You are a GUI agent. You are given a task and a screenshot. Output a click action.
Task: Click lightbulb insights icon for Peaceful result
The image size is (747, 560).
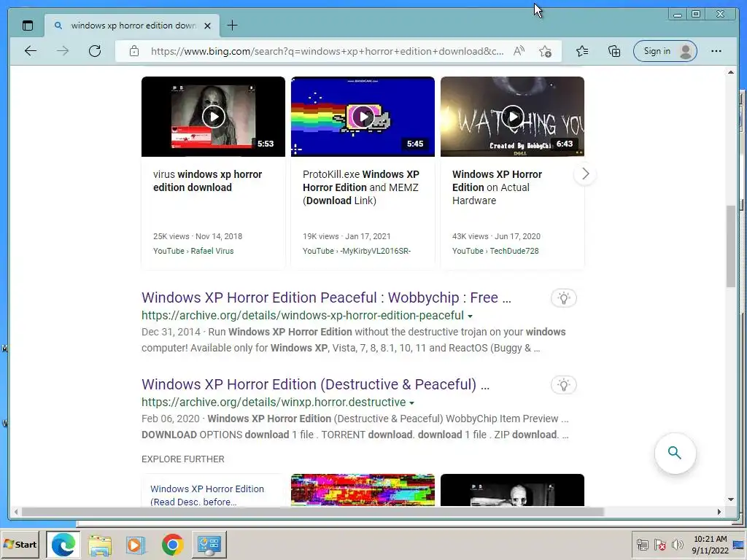(564, 298)
